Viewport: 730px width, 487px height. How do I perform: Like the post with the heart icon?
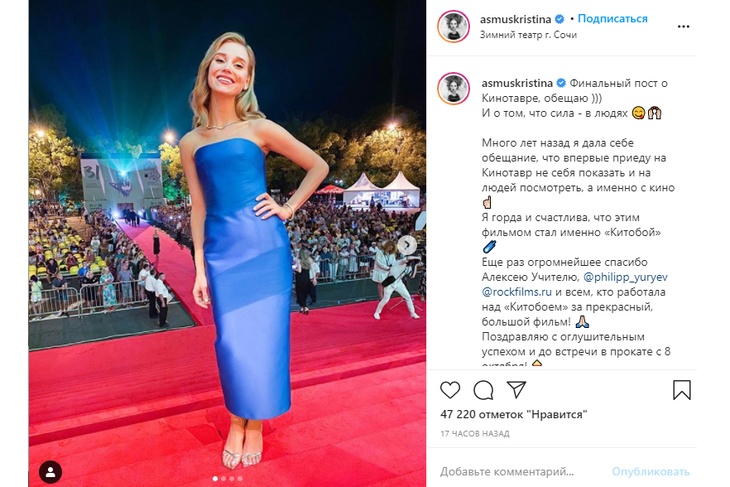click(x=450, y=390)
